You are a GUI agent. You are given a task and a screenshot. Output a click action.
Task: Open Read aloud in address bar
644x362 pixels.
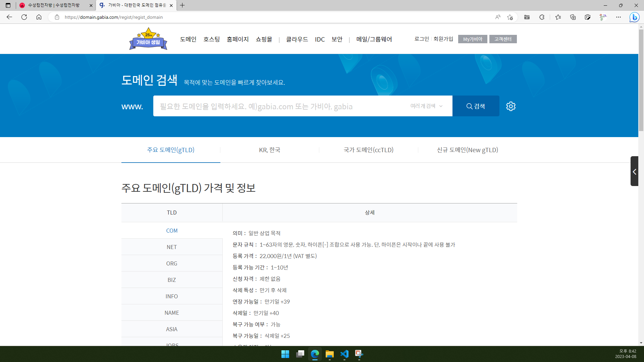(498, 17)
